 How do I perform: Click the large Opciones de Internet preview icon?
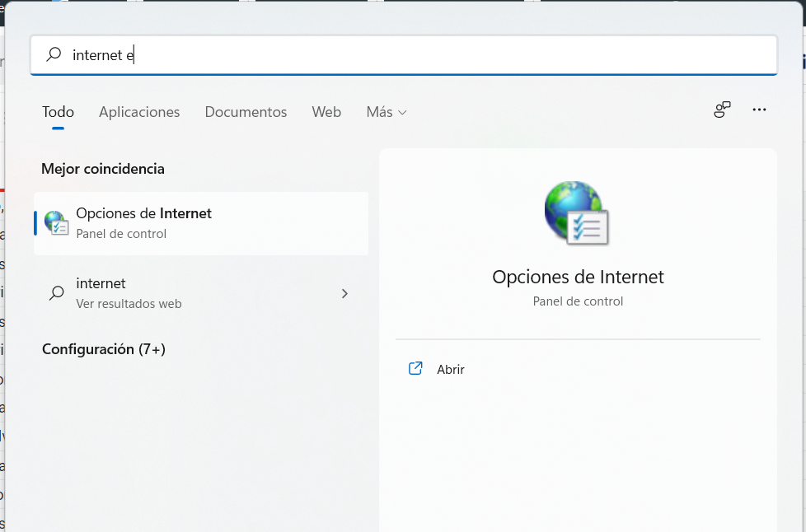coord(577,212)
